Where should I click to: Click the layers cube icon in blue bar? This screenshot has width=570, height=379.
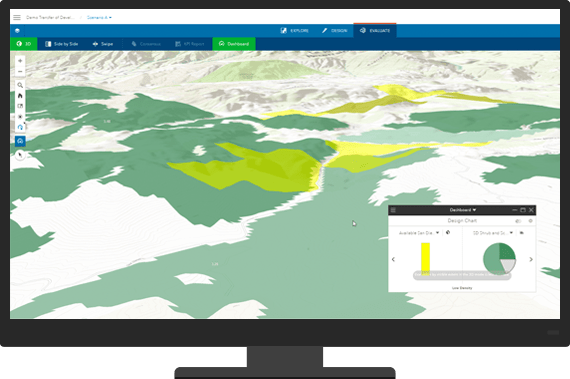point(17,31)
